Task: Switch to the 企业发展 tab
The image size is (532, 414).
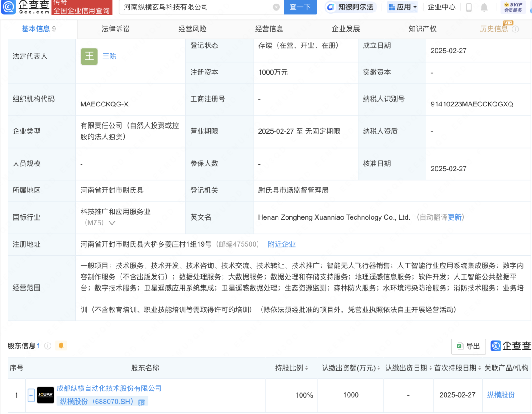Action: tap(346, 29)
